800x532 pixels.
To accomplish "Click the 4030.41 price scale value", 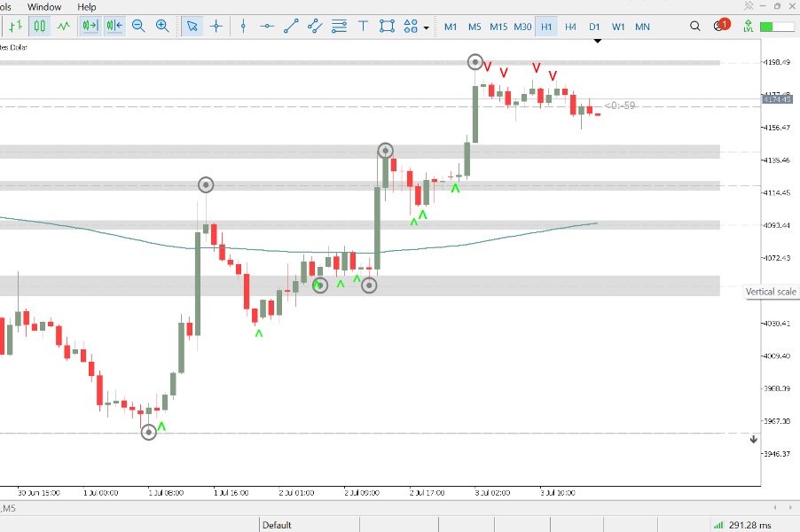I will pyautogui.click(x=776, y=323).
